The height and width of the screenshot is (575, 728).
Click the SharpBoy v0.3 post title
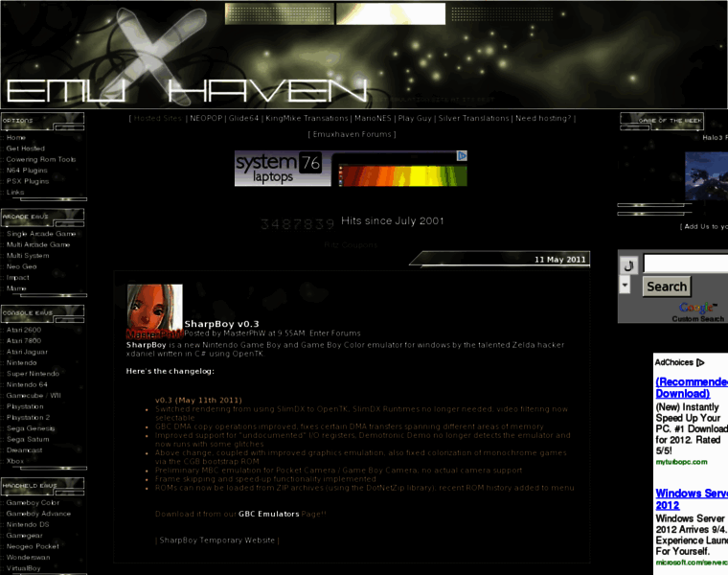pos(221,324)
